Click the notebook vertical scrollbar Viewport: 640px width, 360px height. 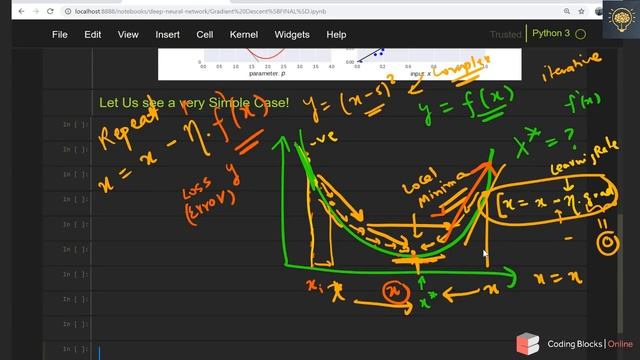click(x=620, y=273)
